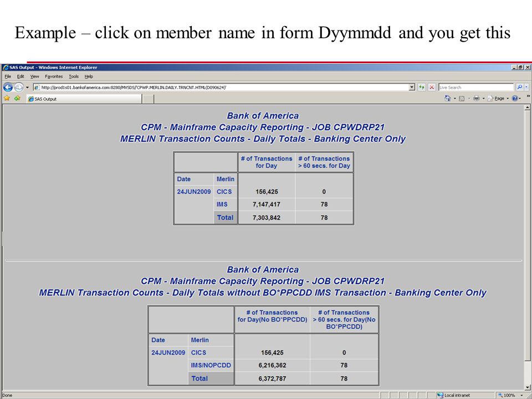The width and height of the screenshot is (532, 399).
Task: Click the IMS/NOPCDD row label
Action: click(x=211, y=365)
